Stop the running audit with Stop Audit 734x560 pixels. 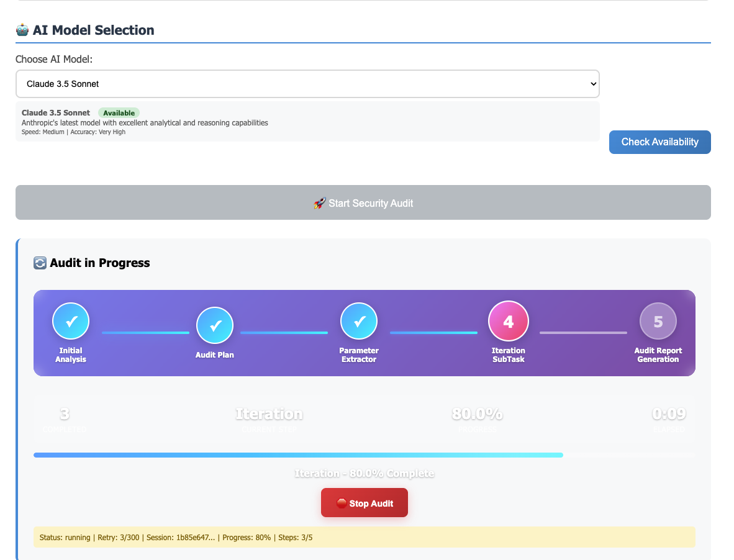pyautogui.click(x=365, y=503)
